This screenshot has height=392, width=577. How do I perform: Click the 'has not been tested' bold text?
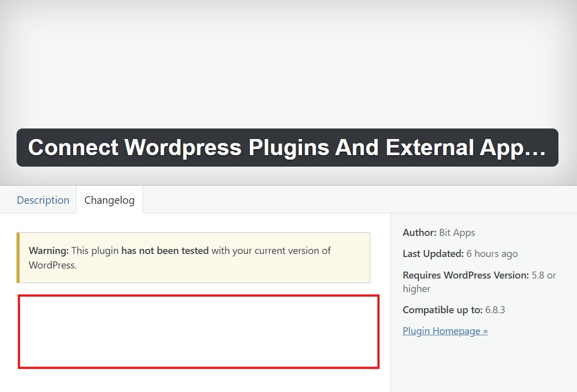165,250
